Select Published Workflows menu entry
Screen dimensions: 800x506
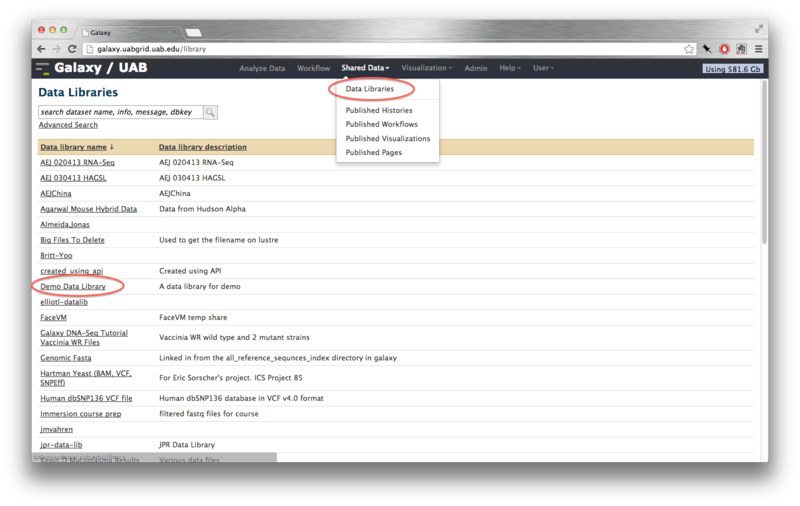pos(382,124)
